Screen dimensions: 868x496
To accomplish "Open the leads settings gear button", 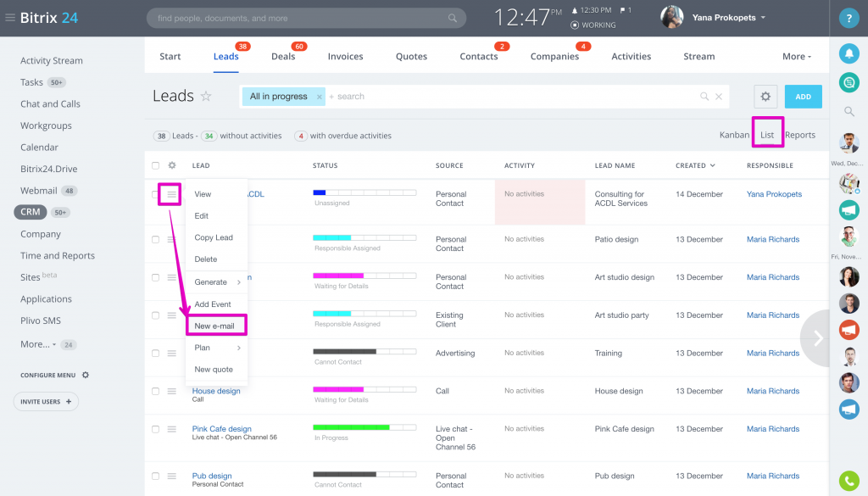I will (765, 97).
